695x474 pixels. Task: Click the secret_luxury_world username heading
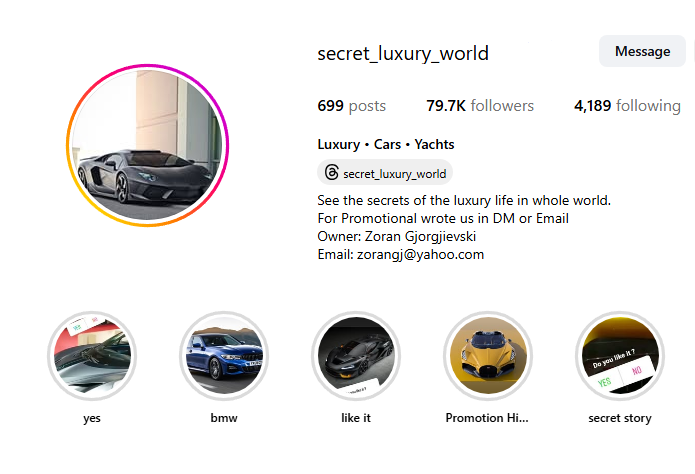point(403,53)
